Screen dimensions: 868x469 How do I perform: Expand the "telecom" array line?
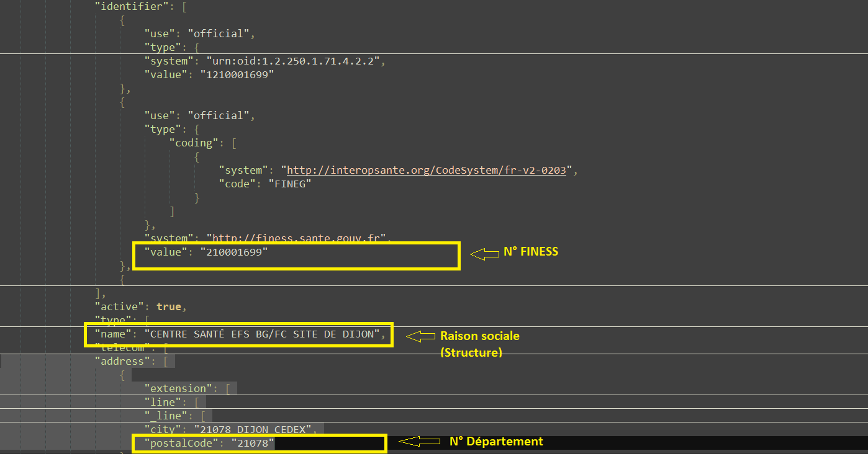[x=165, y=348]
